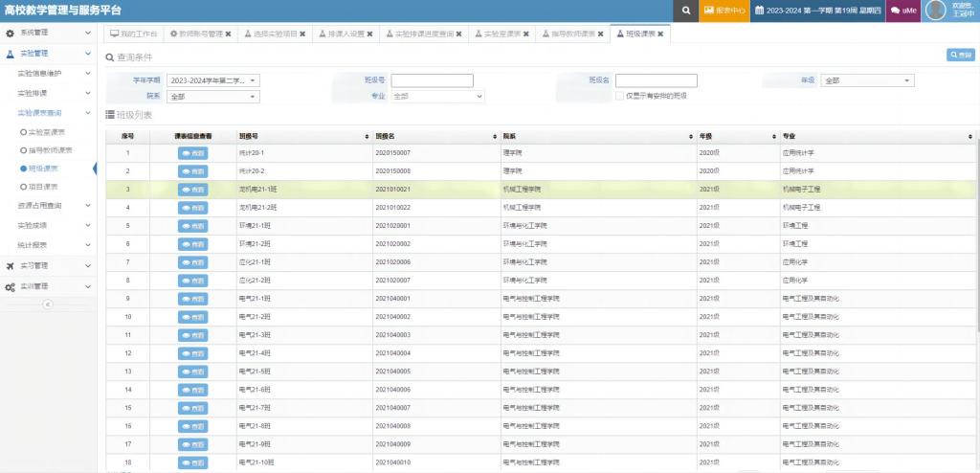The height and width of the screenshot is (473, 980).
Task: Open the 学年学期 semester dropdown
Action: (212, 80)
